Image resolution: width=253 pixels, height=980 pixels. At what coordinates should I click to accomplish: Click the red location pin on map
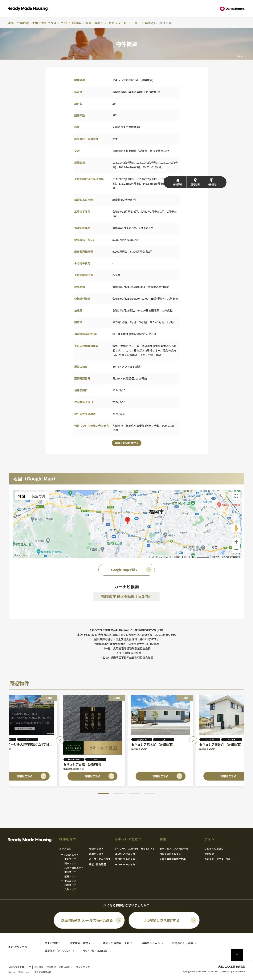(127, 520)
